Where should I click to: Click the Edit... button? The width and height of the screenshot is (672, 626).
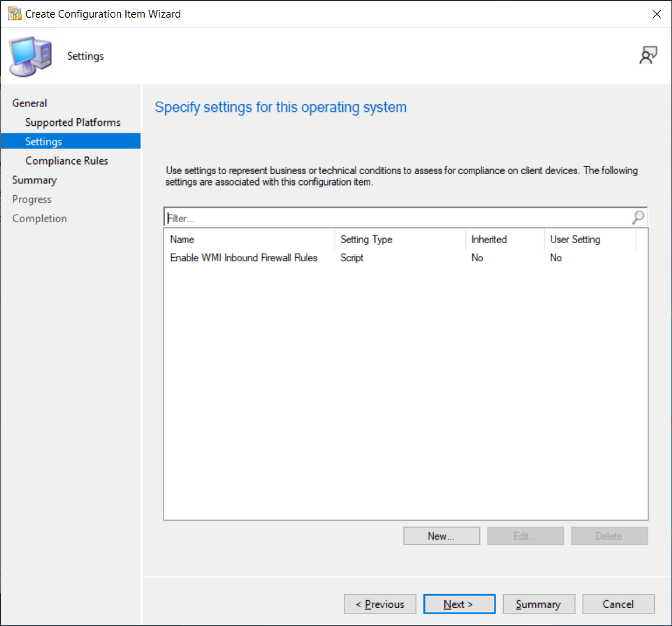(x=525, y=536)
